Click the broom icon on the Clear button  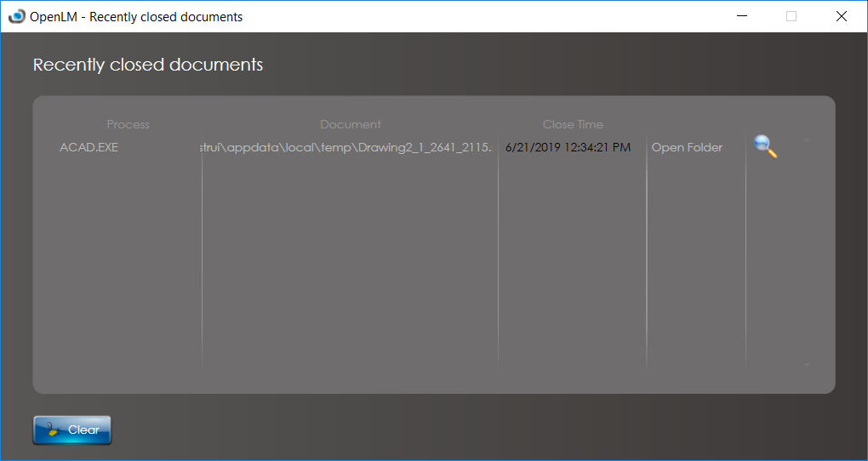(x=52, y=430)
